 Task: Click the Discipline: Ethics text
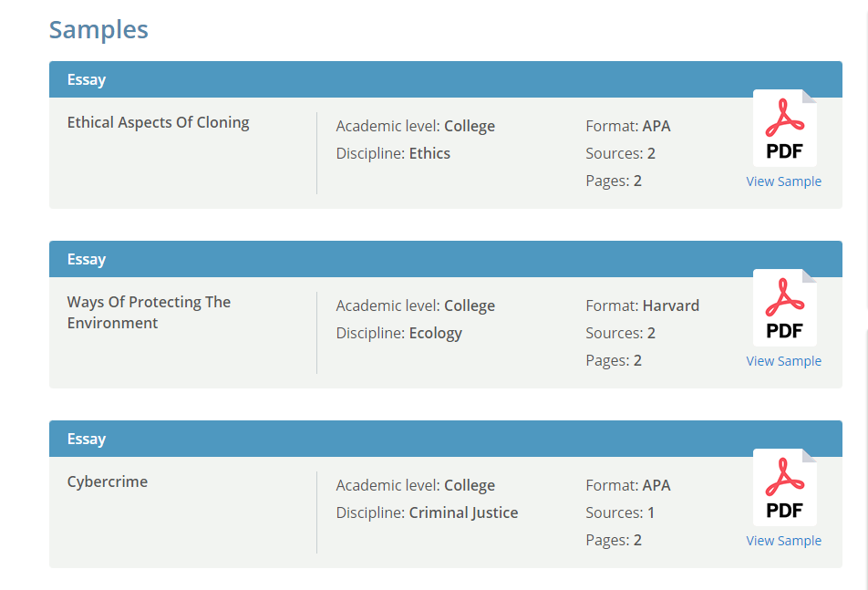point(393,153)
